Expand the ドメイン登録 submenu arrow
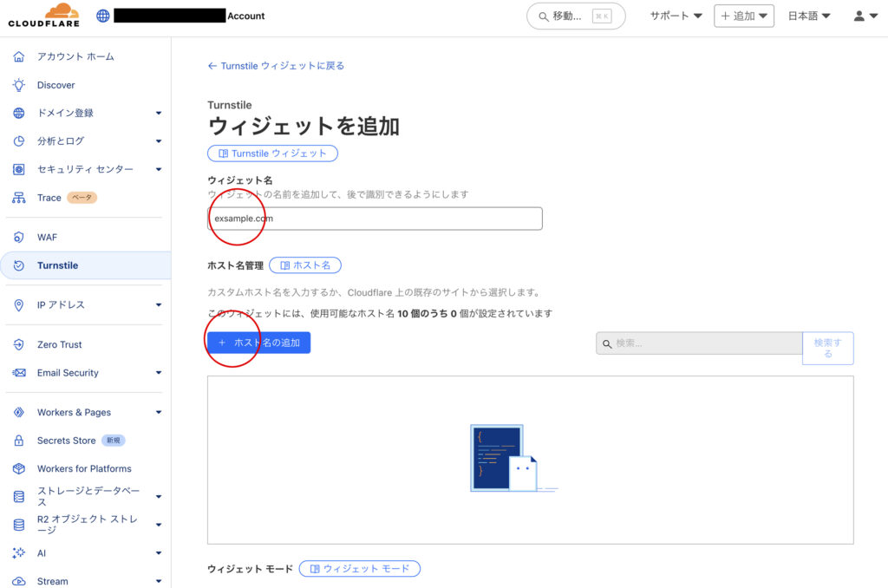The width and height of the screenshot is (888, 588). (x=159, y=113)
